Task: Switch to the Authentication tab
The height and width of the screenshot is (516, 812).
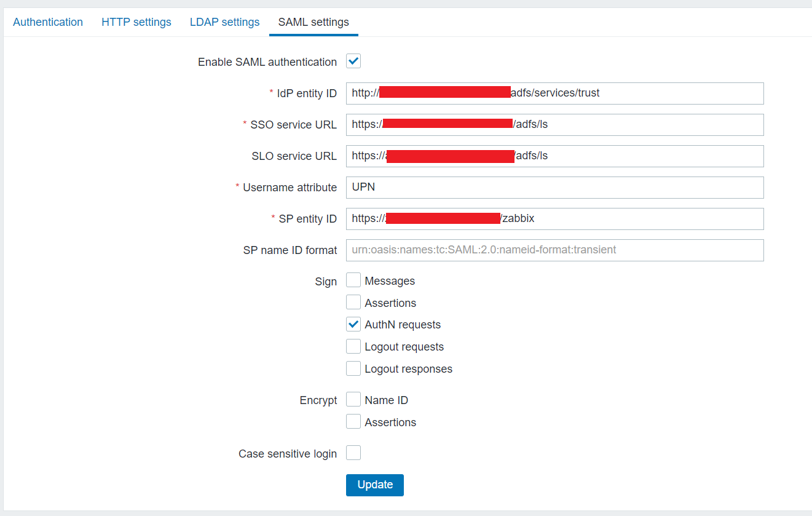Action: (x=48, y=22)
